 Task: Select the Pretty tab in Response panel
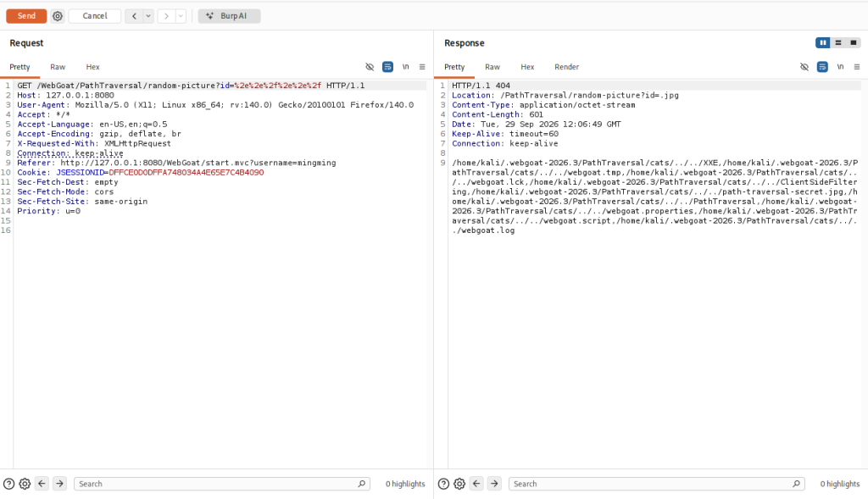454,67
